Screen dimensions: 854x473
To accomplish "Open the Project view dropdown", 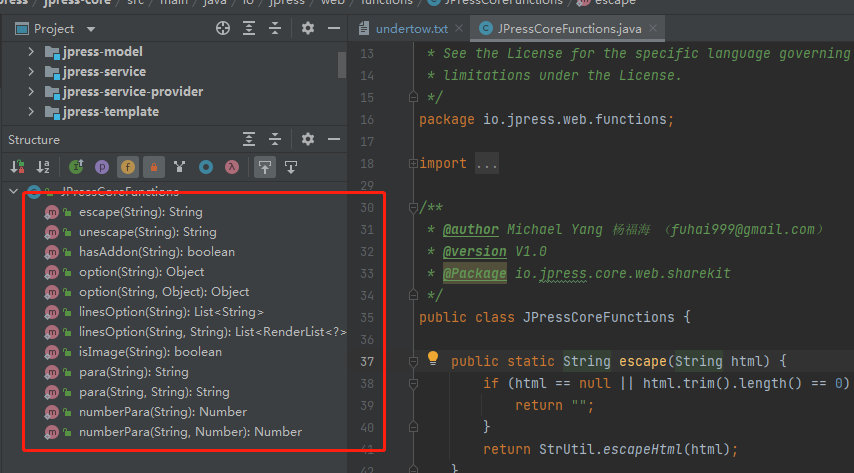I will click(x=91, y=29).
